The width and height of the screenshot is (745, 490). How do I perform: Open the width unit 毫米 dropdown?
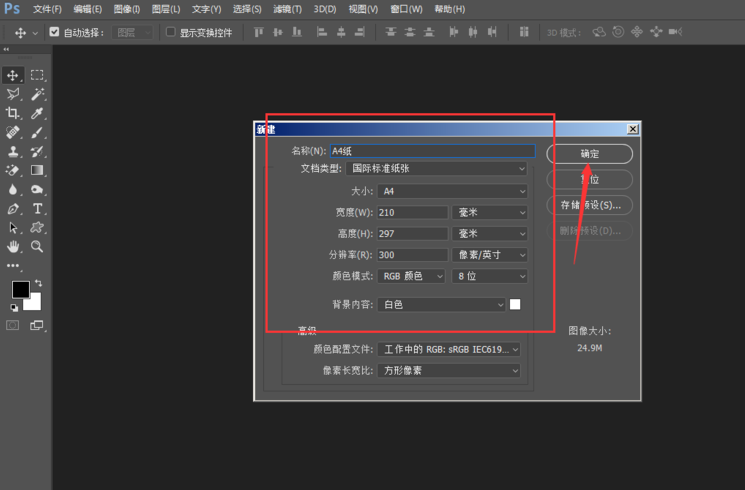click(490, 212)
